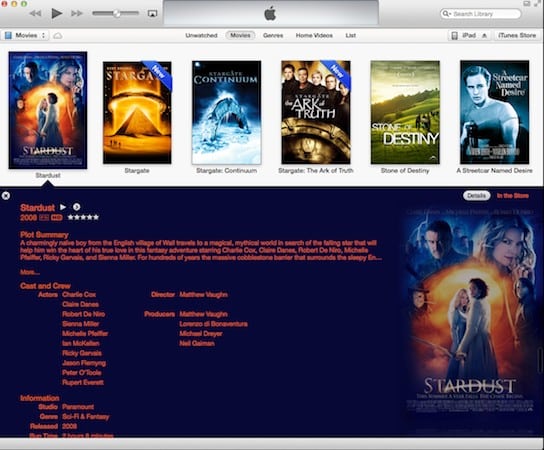Screen dimensions: 544x450
Task: Select the Stargate: Continuum poster
Action: [x=227, y=112]
